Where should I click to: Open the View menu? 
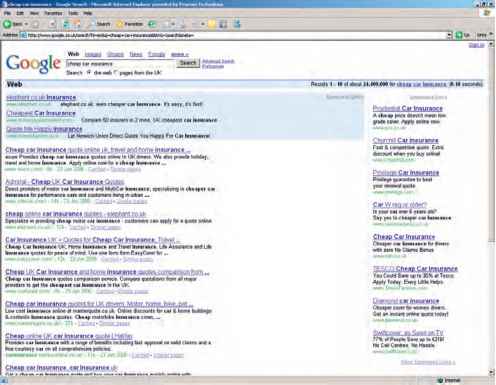[34, 13]
